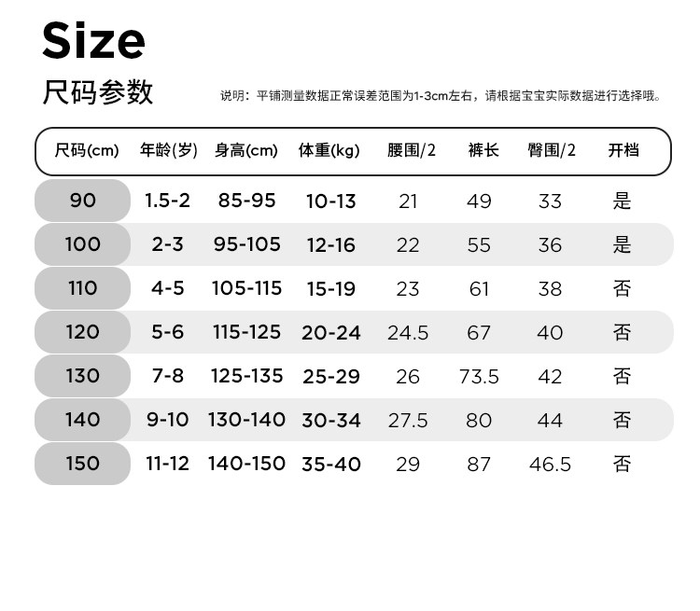The width and height of the screenshot is (700, 611).
Task: Choose the size 150 pill
Action: [x=82, y=464]
